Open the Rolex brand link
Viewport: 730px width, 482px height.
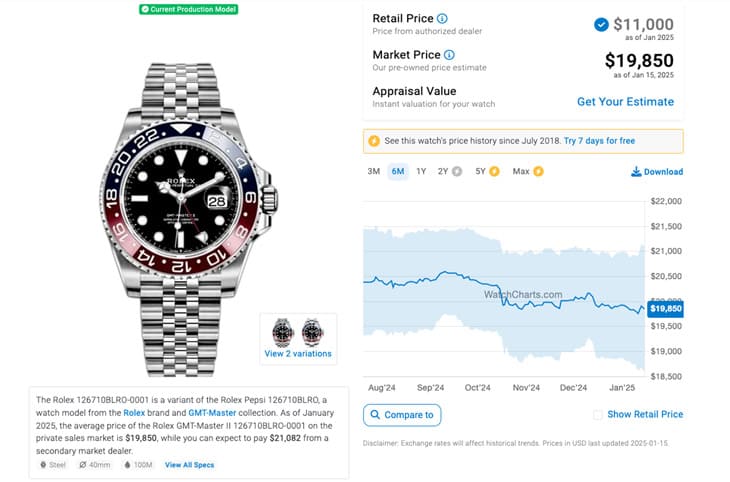[x=134, y=412]
